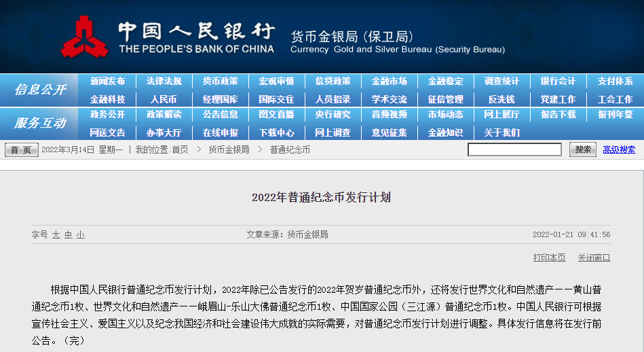This screenshot has height=352, width=644.
Task: Go to 工会工作 section
Action: 615,99
